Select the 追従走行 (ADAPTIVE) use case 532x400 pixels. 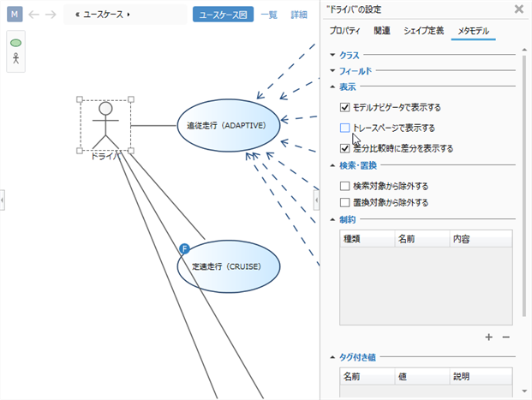tap(229, 125)
